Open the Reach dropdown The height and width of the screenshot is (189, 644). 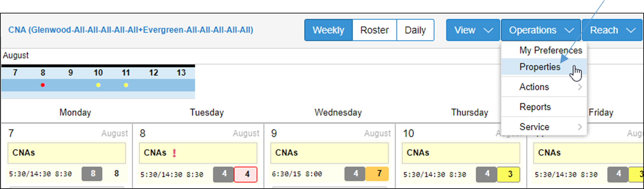612,30
